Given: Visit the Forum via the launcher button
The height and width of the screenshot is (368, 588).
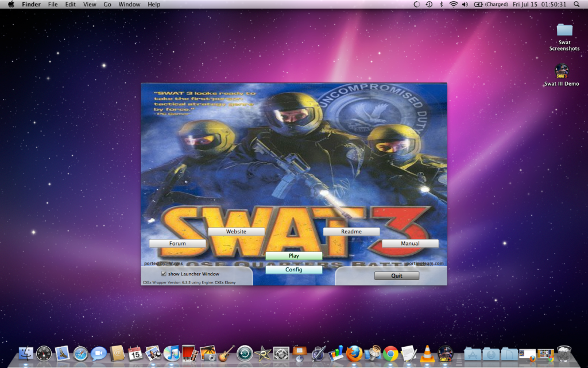Looking at the screenshot, I should [x=177, y=243].
